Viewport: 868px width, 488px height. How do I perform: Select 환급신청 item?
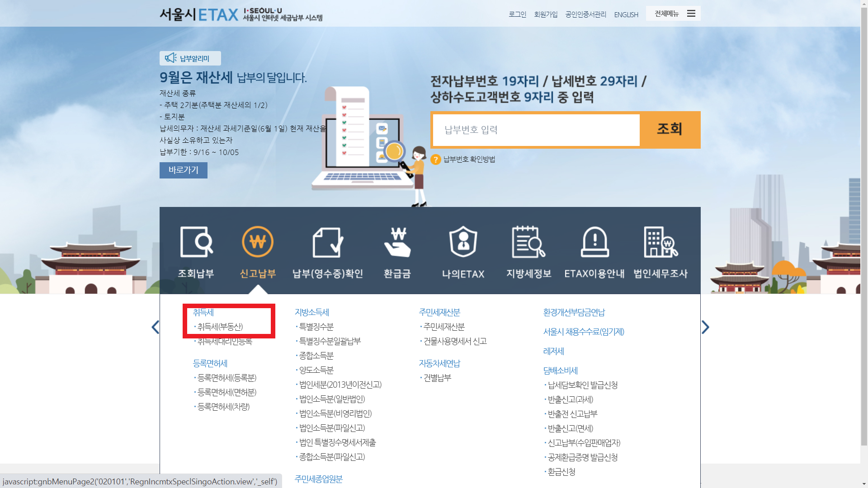coord(561,472)
